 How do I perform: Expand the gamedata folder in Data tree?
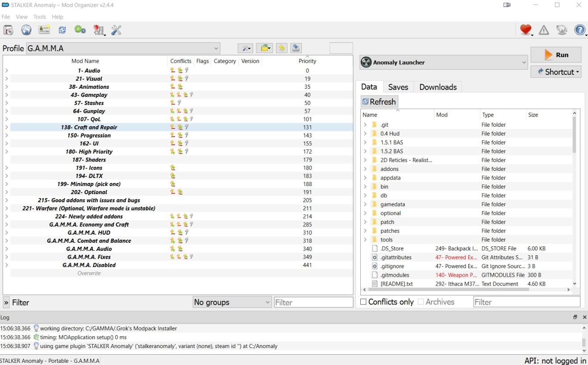[366, 204]
